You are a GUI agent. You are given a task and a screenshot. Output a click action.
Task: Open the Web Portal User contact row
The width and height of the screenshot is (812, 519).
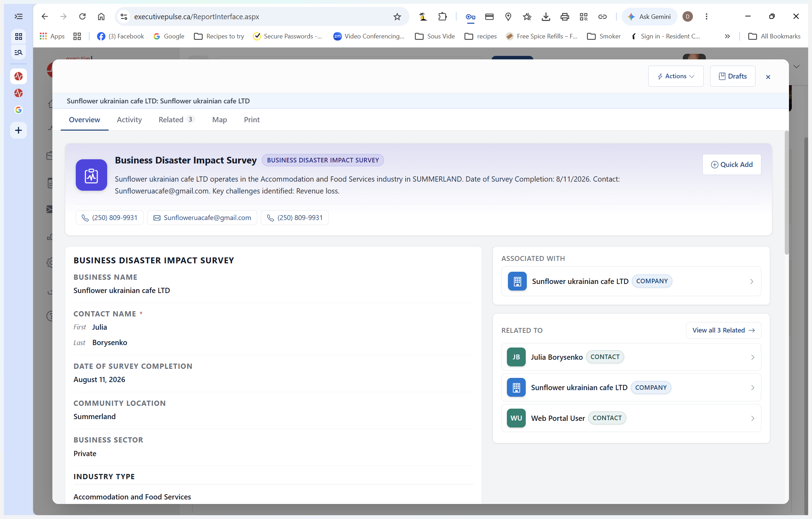[631, 418]
